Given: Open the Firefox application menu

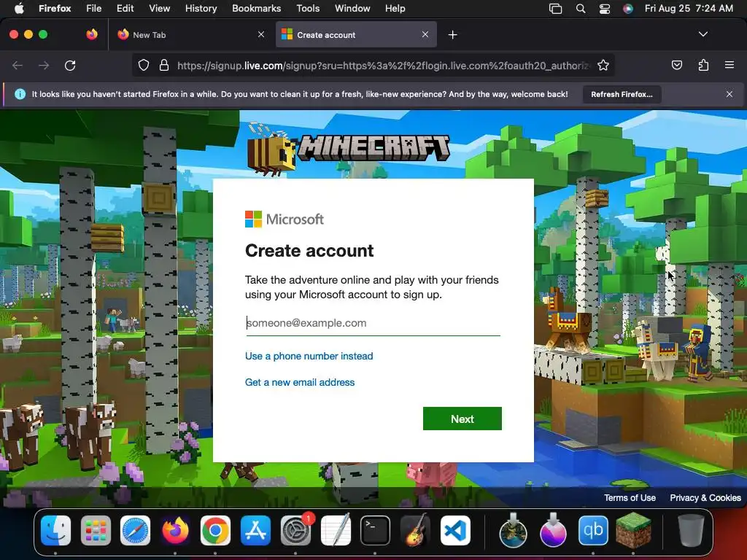Looking at the screenshot, I should (55, 9).
